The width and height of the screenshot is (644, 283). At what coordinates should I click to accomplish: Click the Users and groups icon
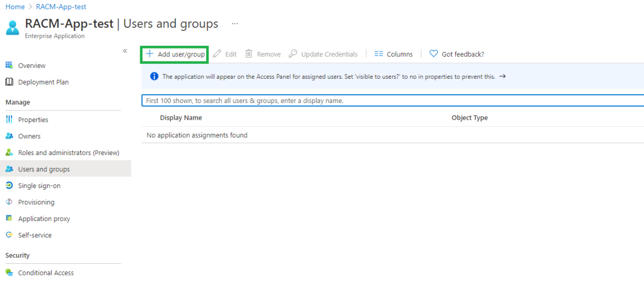tap(9, 169)
